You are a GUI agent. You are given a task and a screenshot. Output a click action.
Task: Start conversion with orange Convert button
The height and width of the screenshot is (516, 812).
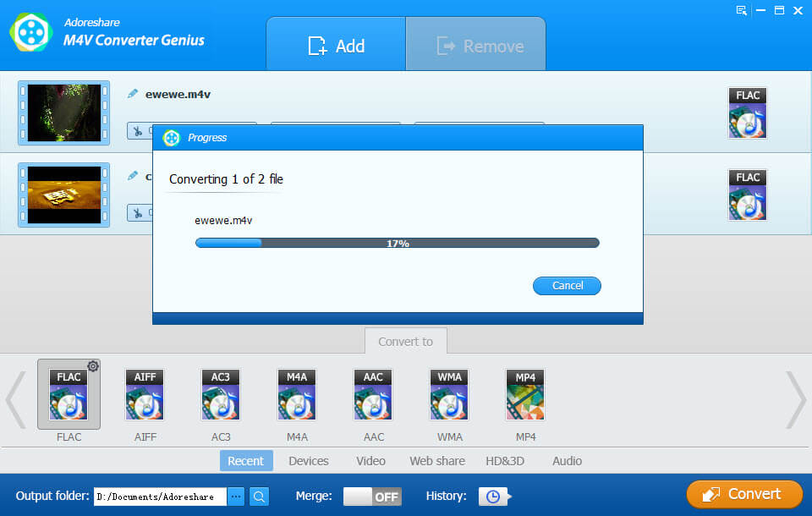point(744,494)
